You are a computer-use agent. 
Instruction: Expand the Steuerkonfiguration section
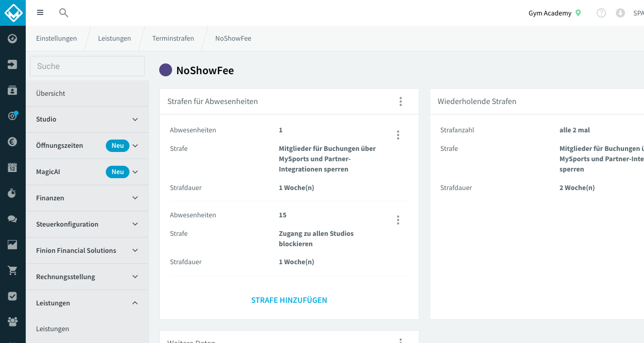tap(88, 225)
